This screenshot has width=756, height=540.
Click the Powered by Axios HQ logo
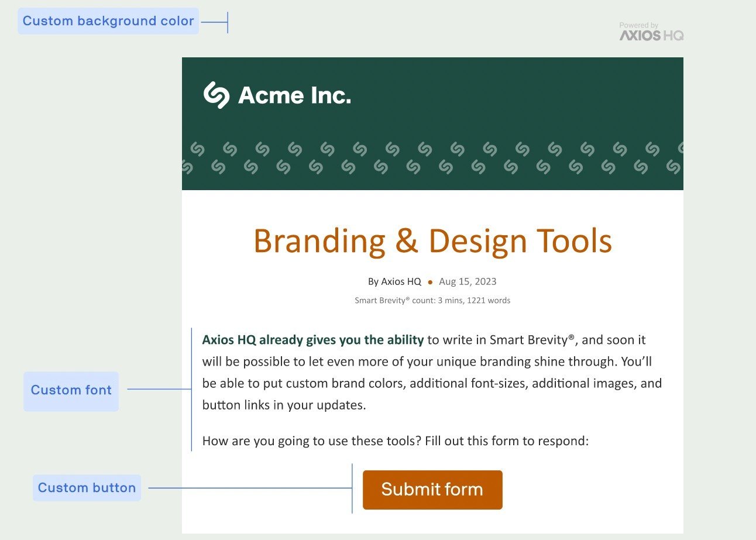pos(651,32)
